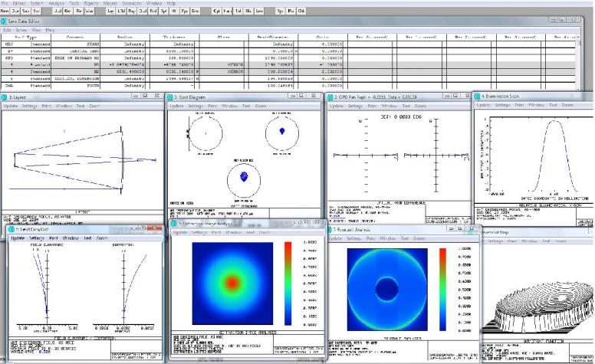Select the FOCUS comment cell in IMA row

coord(75,86)
